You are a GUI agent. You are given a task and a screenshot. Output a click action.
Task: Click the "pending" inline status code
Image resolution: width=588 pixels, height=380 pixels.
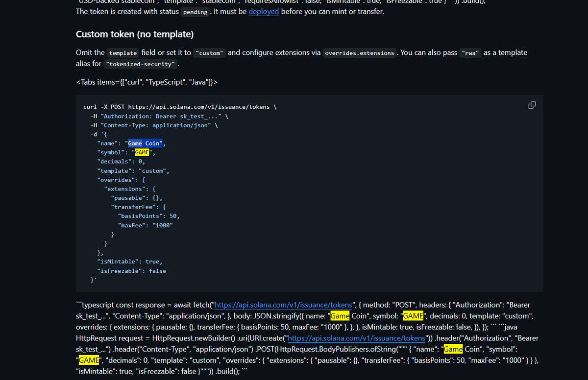point(195,12)
